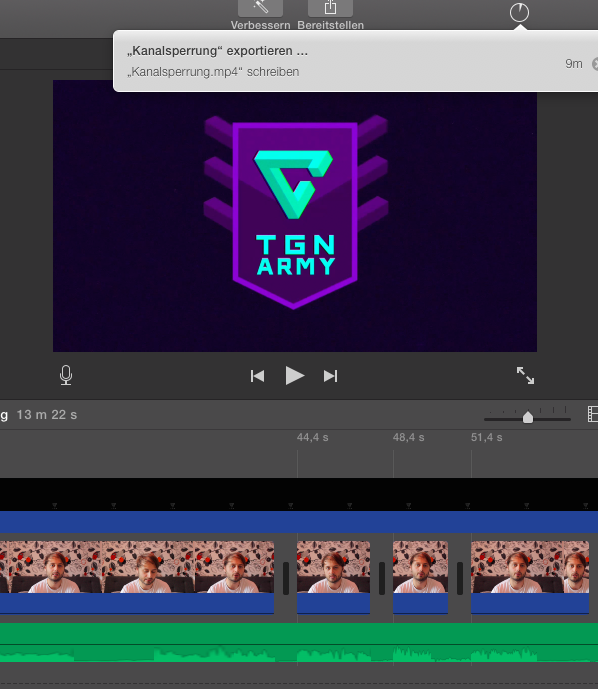
Task: Select the long video clip before 44,4 s
Action: pyautogui.click(x=137, y=577)
